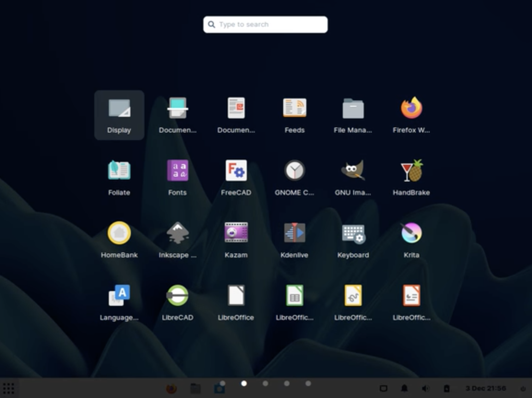The width and height of the screenshot is (532, 398).
Task: Launch Kdenlive video editor
Action: click(x=295, y=240)
